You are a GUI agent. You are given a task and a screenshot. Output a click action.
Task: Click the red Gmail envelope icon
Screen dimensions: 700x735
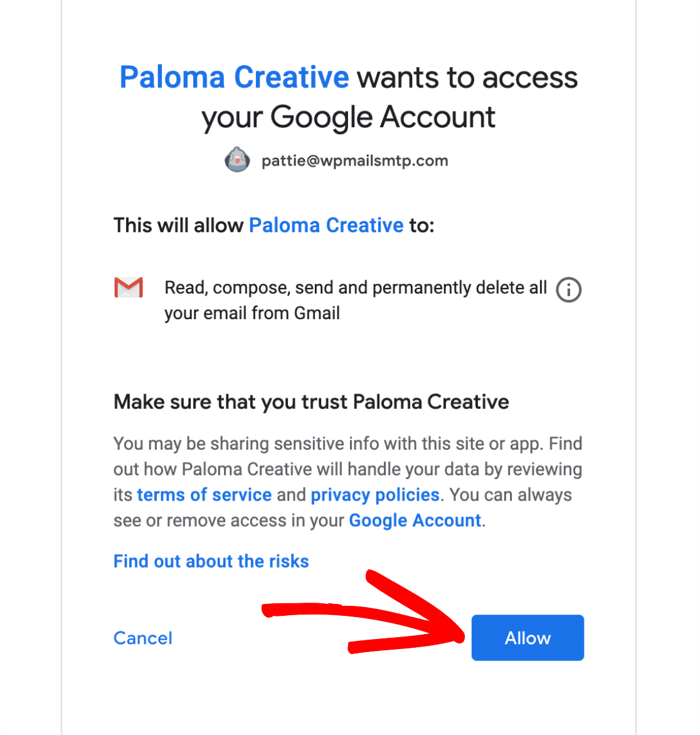[129, 287]
